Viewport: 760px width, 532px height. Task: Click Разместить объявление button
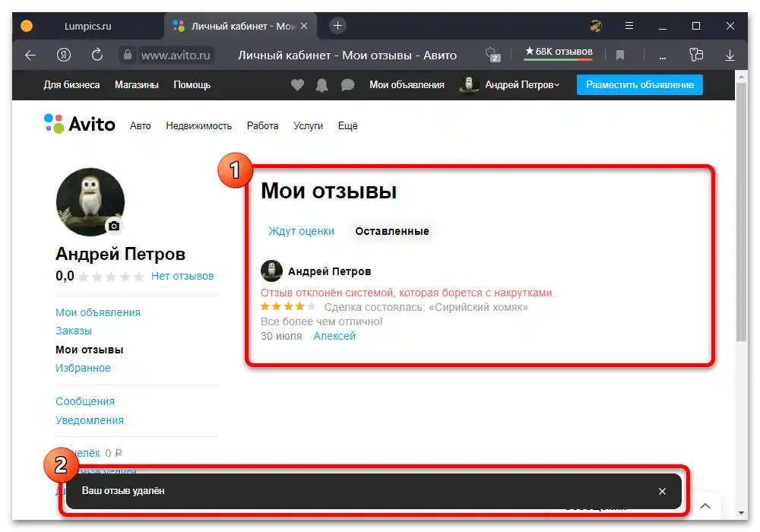tap(639, 85)
